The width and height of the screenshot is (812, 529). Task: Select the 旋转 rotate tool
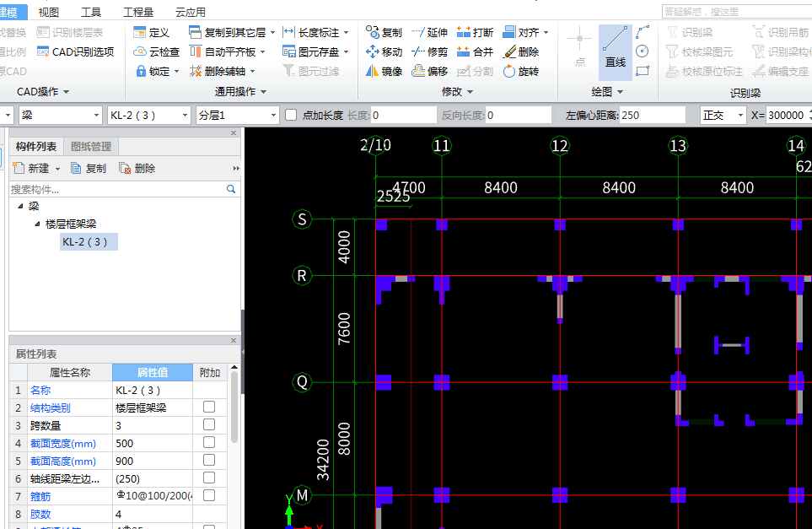521,71
